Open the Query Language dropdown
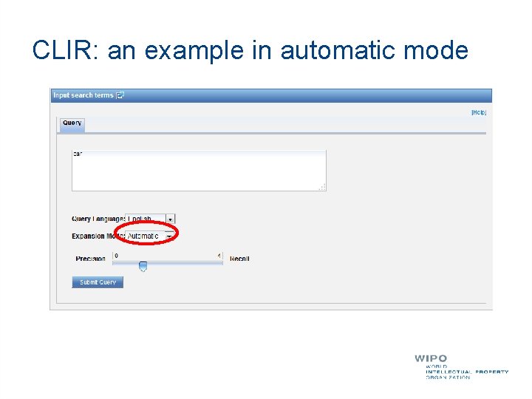 coord(150,219)
